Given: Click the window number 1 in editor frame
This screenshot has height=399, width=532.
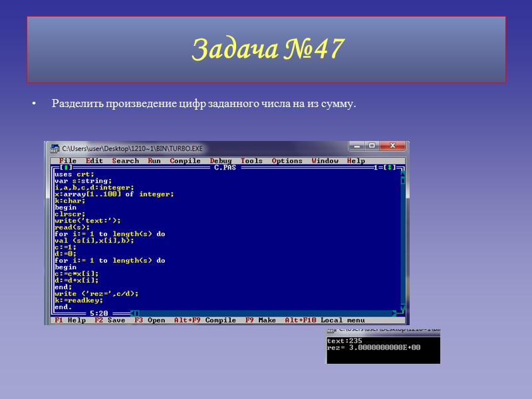Looking at the screenshot, I should click(376, 168).
